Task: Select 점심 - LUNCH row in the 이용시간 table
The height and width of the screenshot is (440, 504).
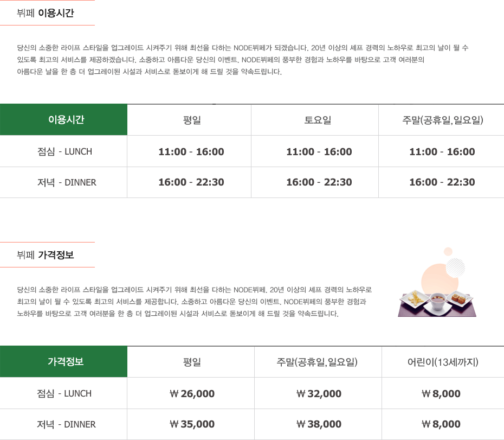Action: coord(64,151)
